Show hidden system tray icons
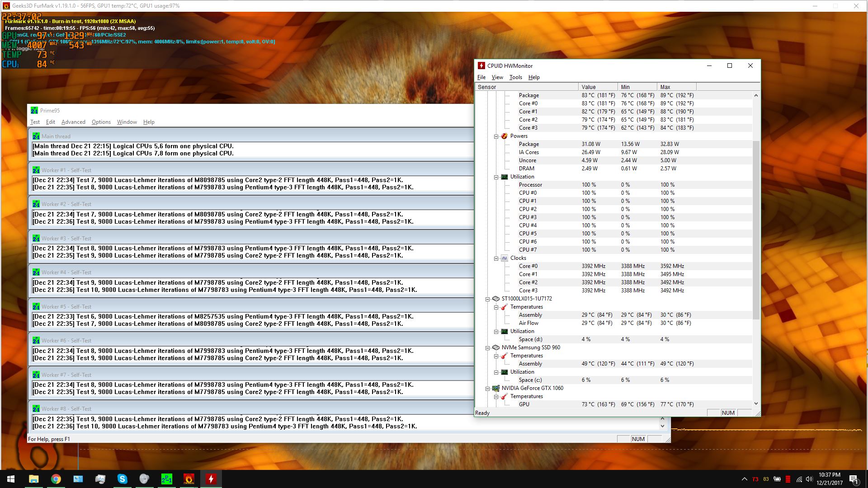 744,479
